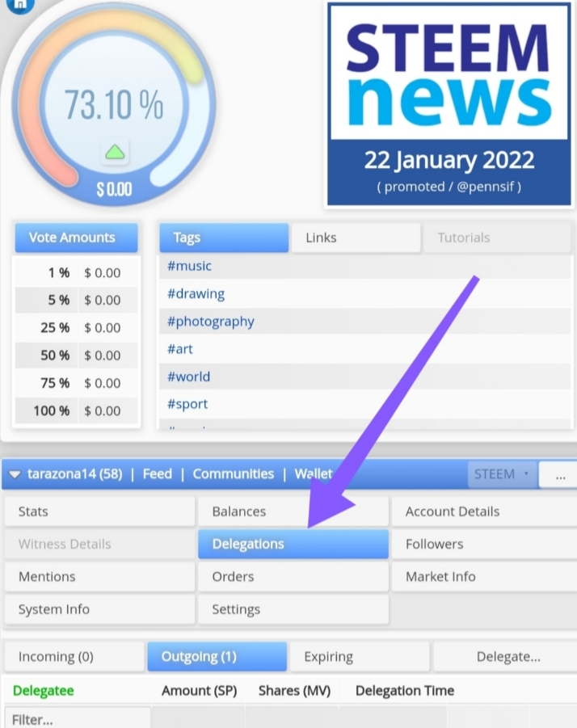Open the System Info section
The height and width of the screenshot is (728, 577).
pos(99,609)
